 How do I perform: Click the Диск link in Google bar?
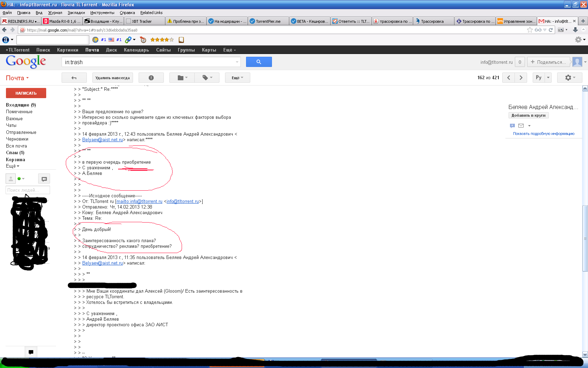tap(111, 50)
